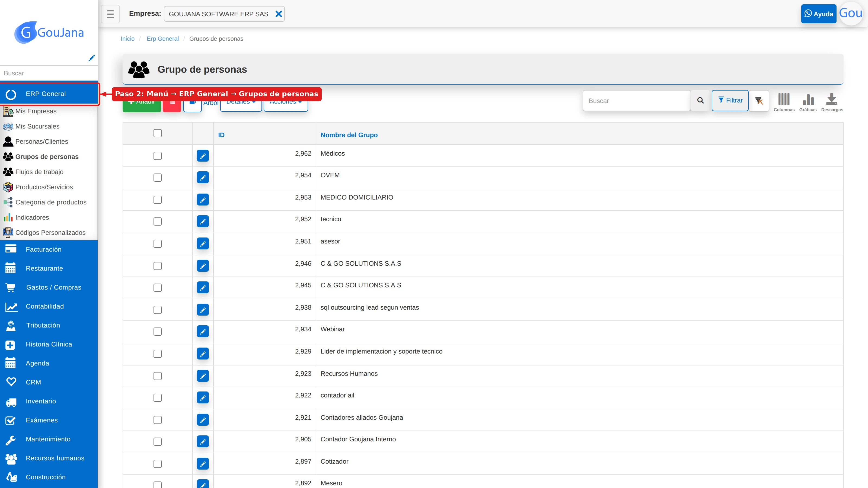Focus the table Buscar search field
The height and width of the screenshot is (488, 868).
click(x=637, y=100)
